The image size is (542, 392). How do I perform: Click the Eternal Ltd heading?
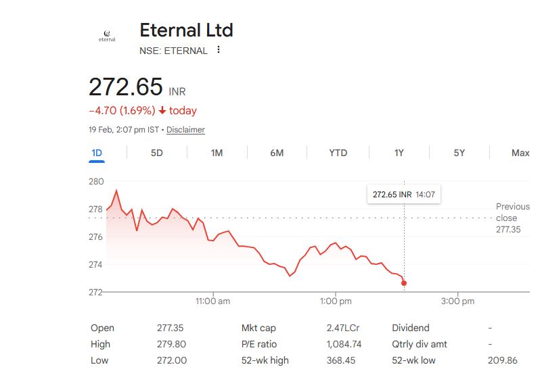[186, 30]
